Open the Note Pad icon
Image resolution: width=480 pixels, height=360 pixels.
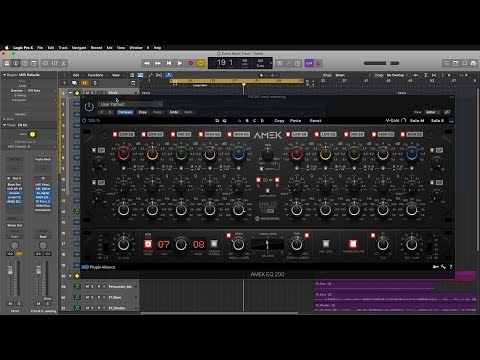[x=455, y=63]
